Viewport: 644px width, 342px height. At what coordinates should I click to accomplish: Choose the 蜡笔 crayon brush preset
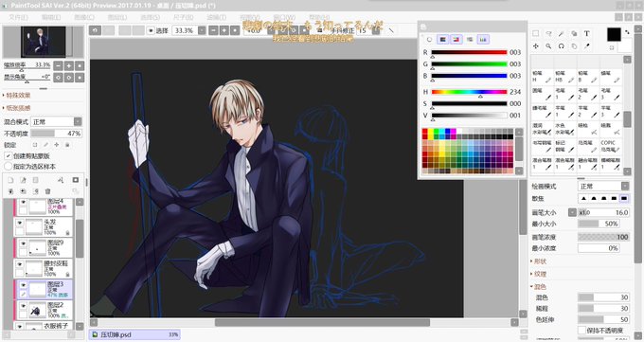coord(611,77)
